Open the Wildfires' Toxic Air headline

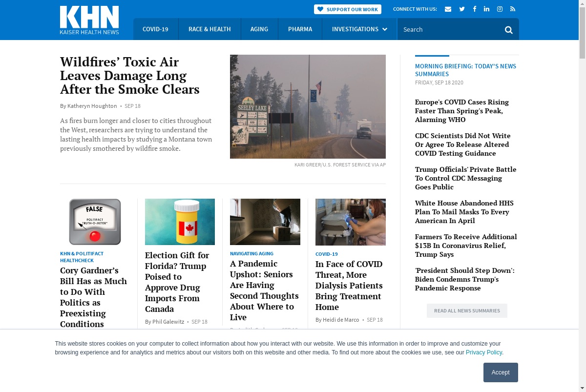point(130,76)
